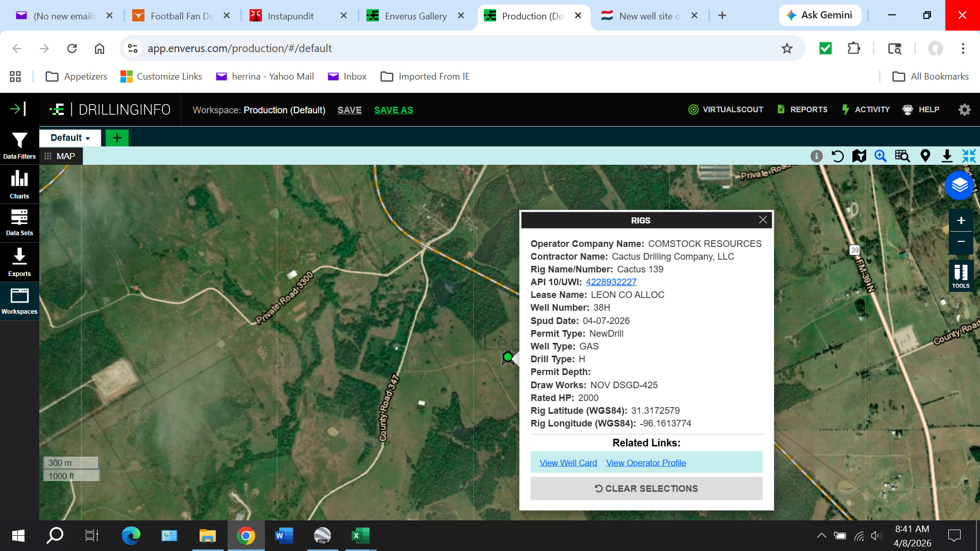The height and width of the screenshot is (551, 980).
Task: Open the MAP panel grid menu
Action: click(x=48, y=156)
